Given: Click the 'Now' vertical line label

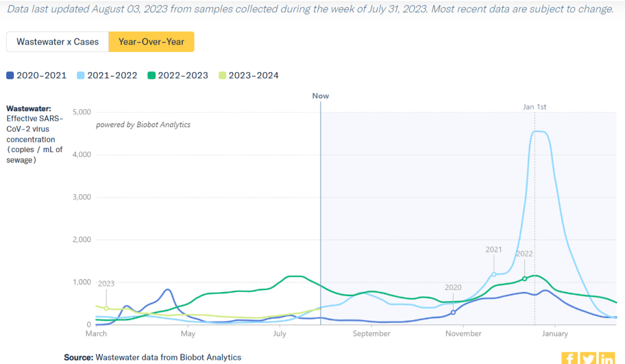Looking at the screenshot, I should point(320,96).
